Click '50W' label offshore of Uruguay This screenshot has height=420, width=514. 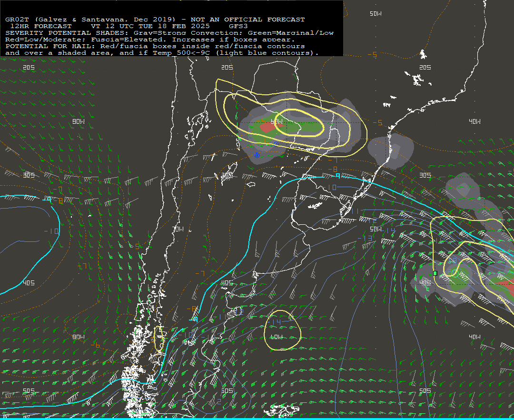coord(376,229)
